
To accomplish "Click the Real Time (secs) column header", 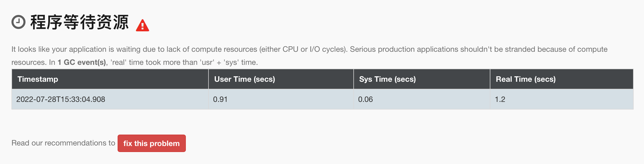I will coord(562,79).
